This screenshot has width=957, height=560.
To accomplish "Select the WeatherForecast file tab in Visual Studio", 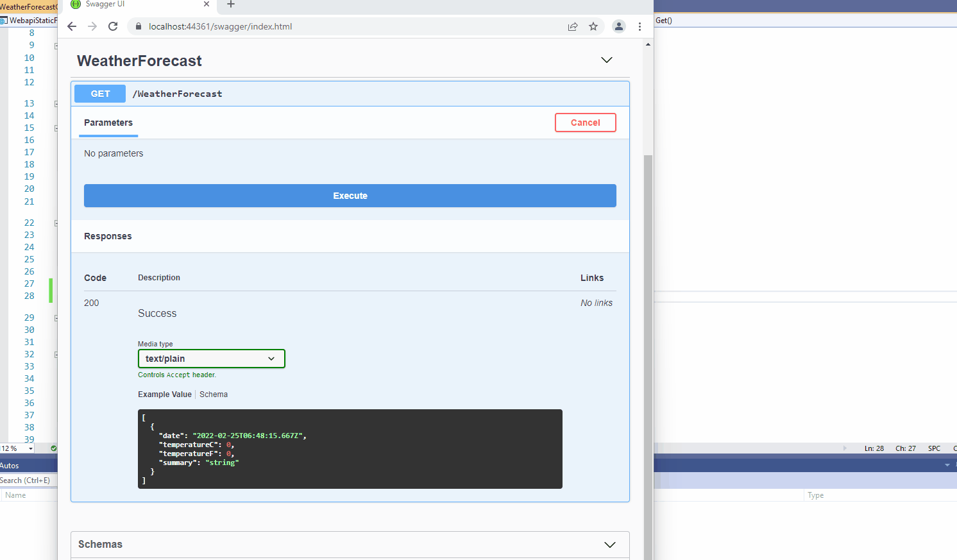I will click(x=29, y=6).
